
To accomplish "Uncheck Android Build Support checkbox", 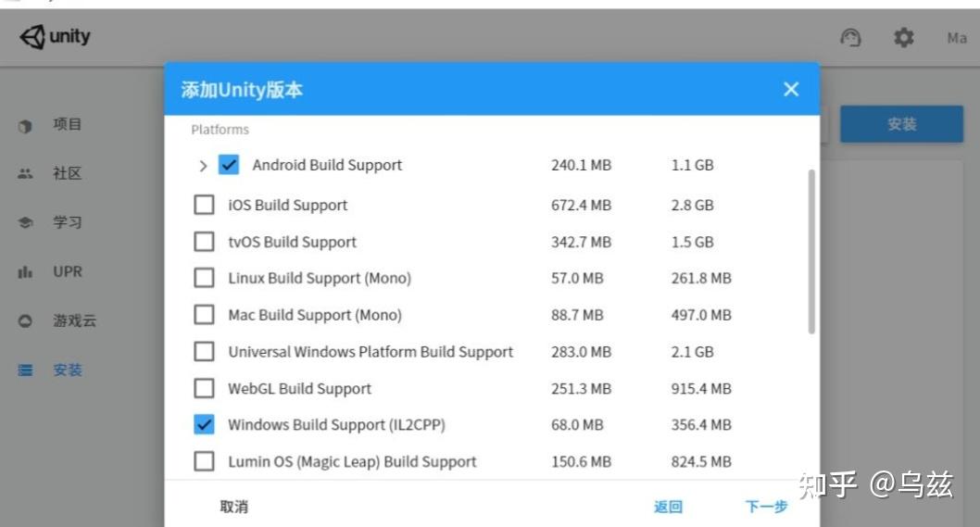I will pyautogui.click(x=229, y=165).
